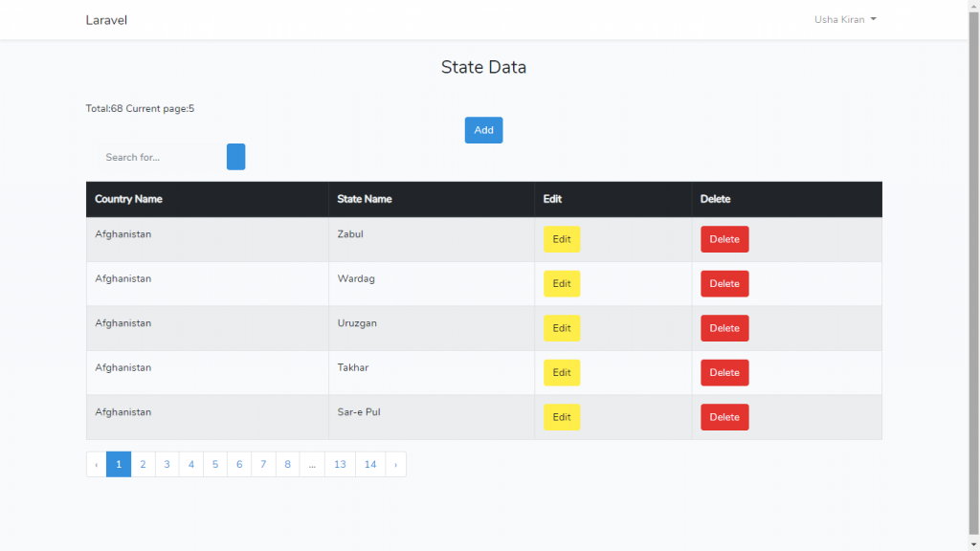This screenshot has height=551, width=980.
Task: Remove the Sar-e Pul state row
Action: point(724,417)
